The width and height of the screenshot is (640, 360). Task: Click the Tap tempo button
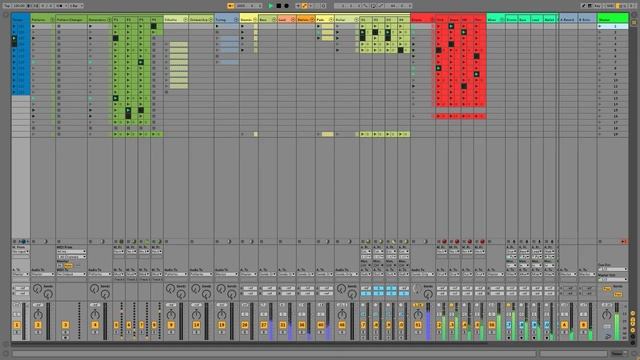click(x=7, y=6)
